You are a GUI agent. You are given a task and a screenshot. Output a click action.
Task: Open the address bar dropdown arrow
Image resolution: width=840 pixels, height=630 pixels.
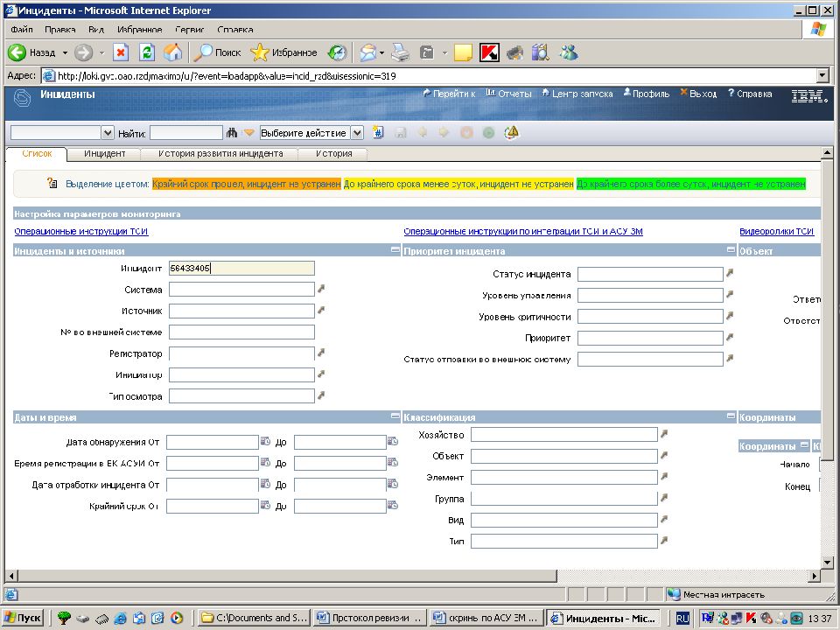pos(822,76)
